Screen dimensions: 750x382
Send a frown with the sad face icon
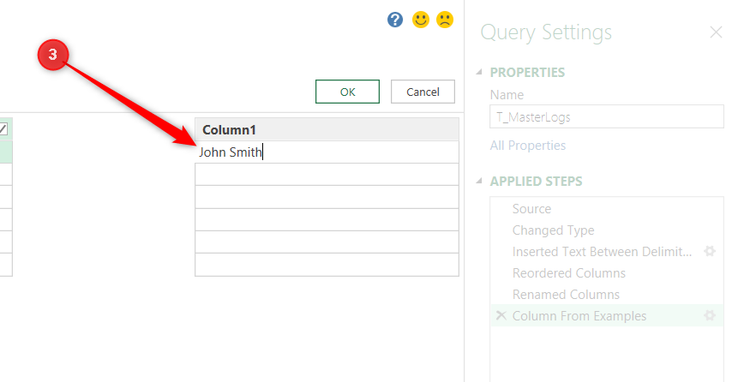tap(445, 20)
